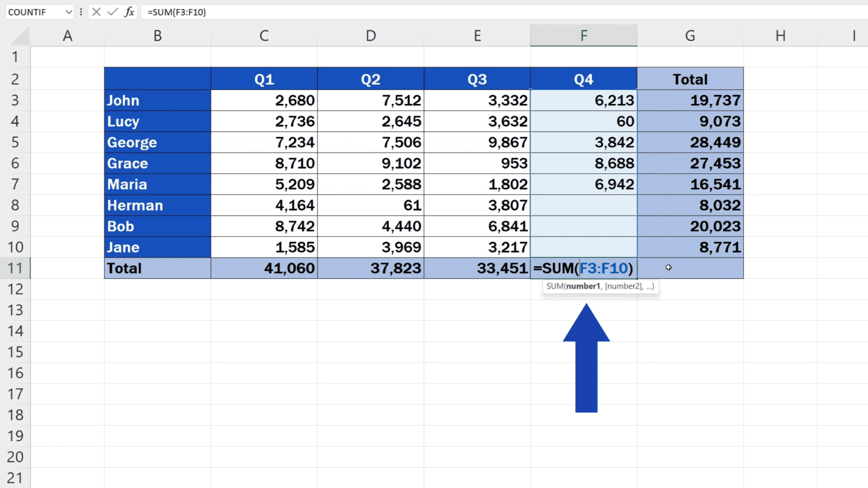The image size is (868, 488).
Task: Click the Cancel (X) formula entry icon
Action: 97,12
